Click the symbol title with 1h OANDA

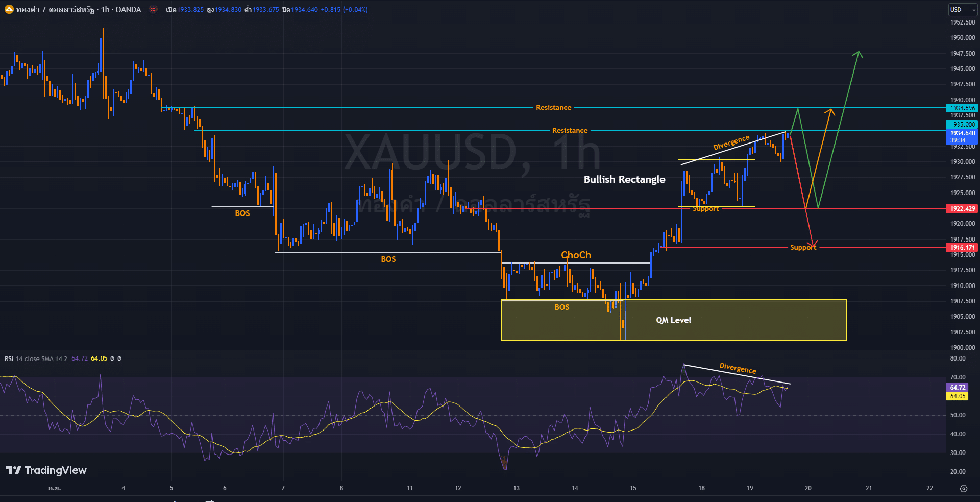click(x=79, y=9)
